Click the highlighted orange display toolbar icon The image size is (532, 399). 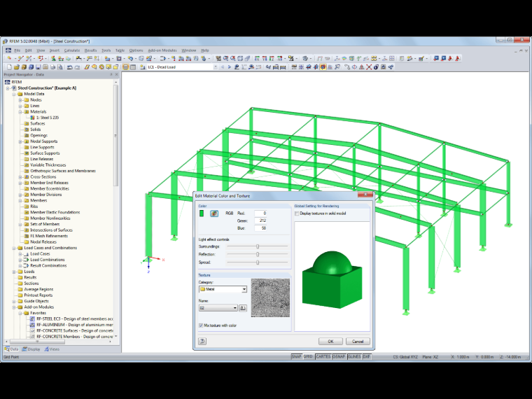click(x=323, y=67)
